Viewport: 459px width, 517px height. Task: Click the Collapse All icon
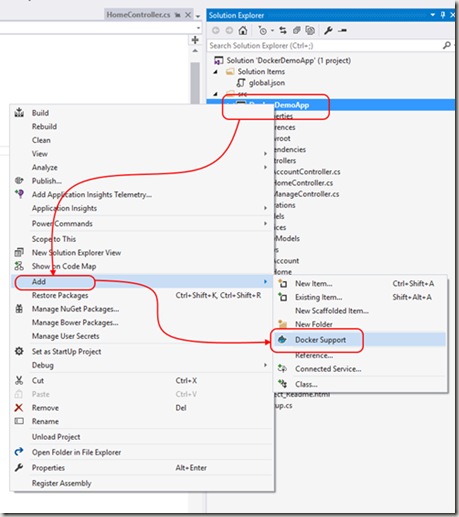point(297,30)
